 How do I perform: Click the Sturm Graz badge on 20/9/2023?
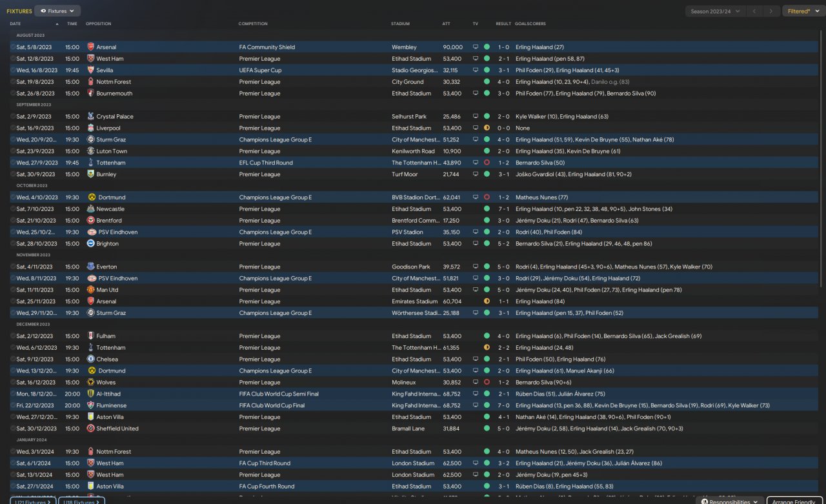[x=90, y=139]
